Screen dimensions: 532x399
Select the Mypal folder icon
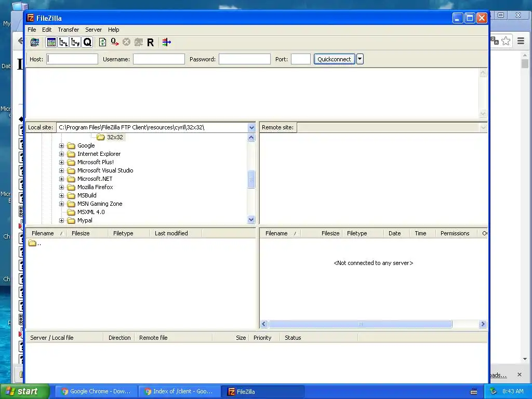71,220
